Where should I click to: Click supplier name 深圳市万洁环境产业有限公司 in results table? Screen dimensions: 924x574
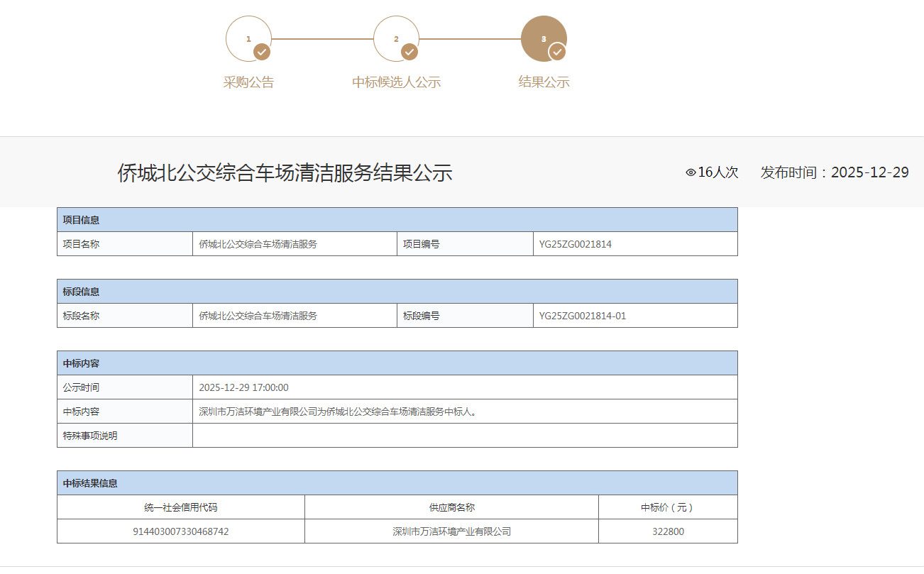click(451, 531)
